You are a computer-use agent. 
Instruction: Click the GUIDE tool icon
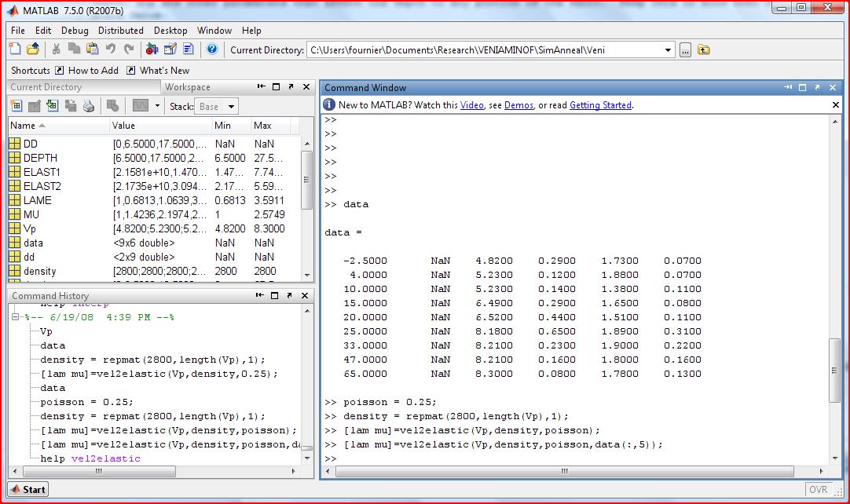170,49
